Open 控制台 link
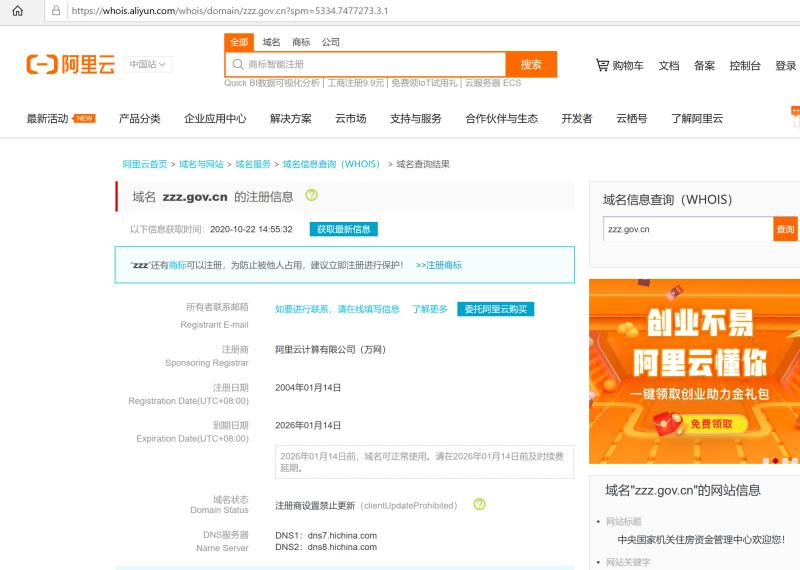This screenshot has width=800, height=570. [x=745, y=65]
